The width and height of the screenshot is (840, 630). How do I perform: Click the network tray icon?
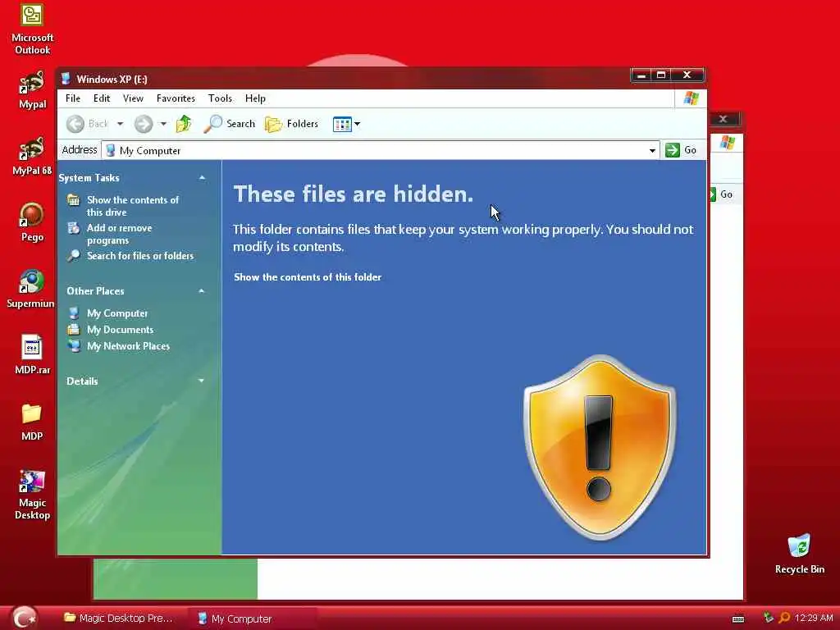[x=768, y=619]
